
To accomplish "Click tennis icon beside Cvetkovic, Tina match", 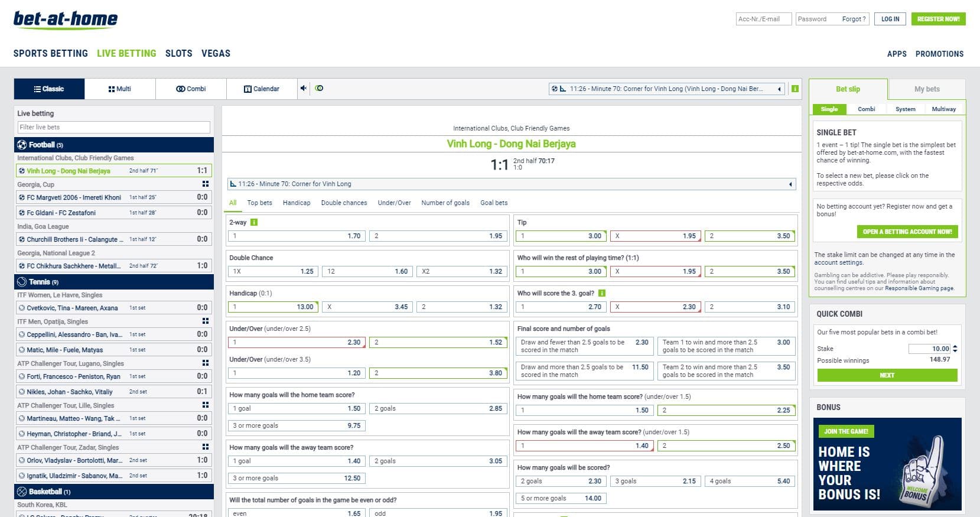I will (x=22, y=308).
